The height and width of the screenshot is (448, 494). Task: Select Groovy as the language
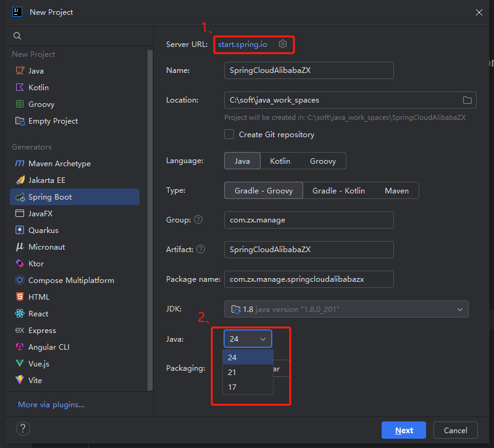(323, 161)
